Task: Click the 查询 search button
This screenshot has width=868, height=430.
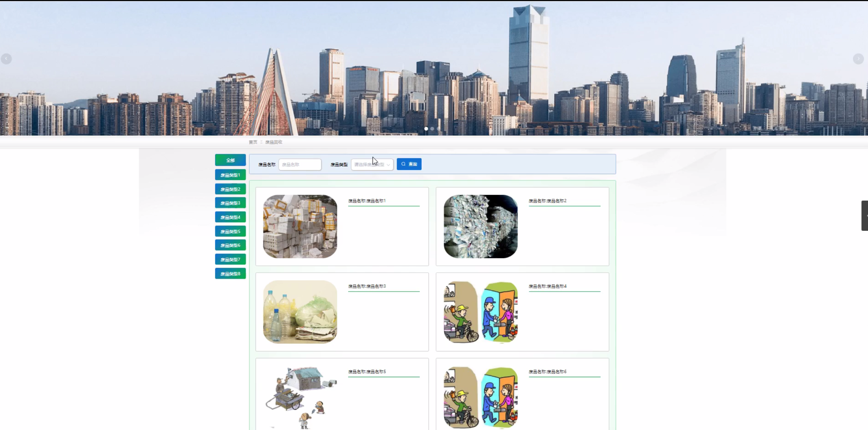Action: pos(409,164)
